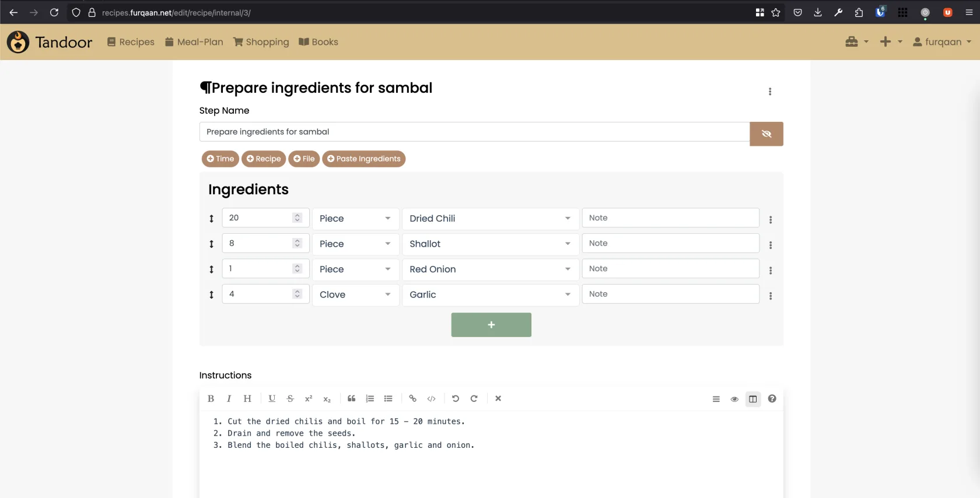Click the Note field for Shallot
The width and height of the screenshot is (980, 498).
point(670,244)
